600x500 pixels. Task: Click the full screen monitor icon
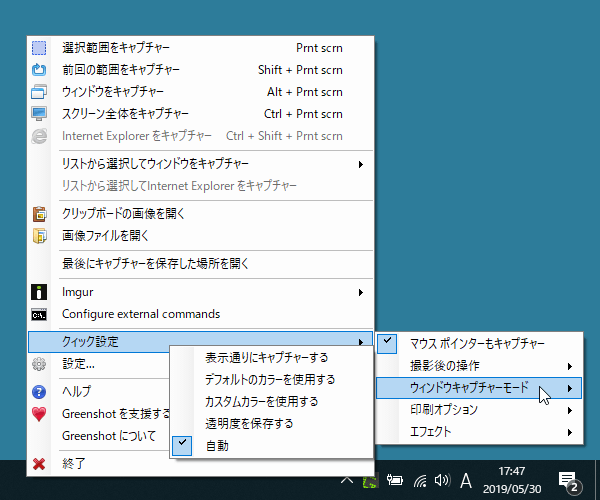coord(39,114)
